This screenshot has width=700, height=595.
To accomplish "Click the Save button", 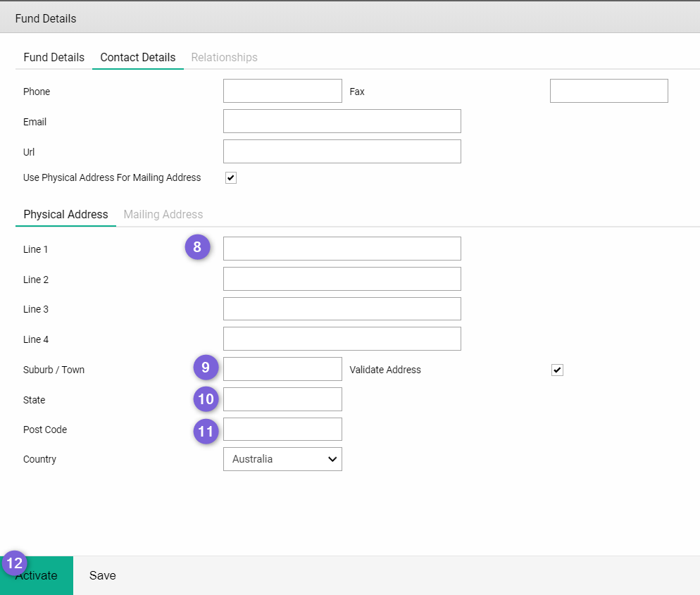I will tap(103, 576).
